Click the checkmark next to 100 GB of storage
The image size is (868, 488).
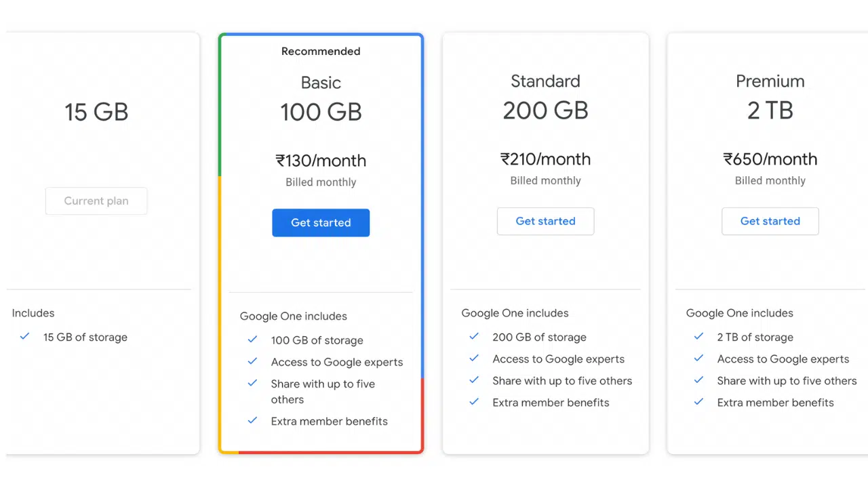(x=252, y=340)
